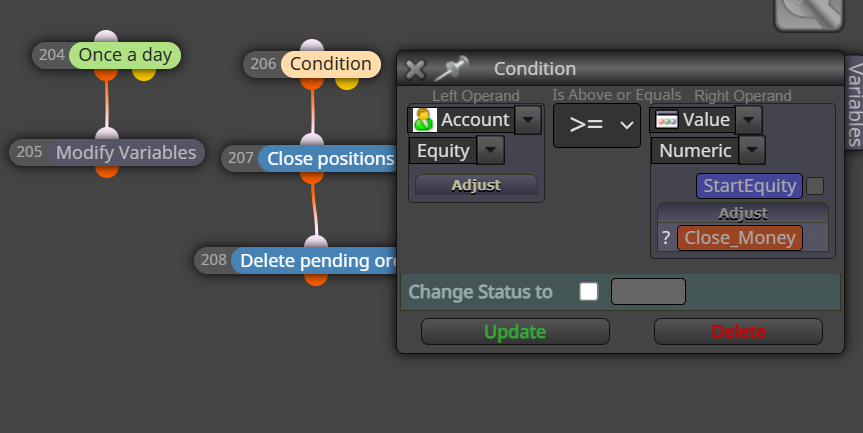Screen dimensions: 863x433
Task: Click the green Update button
Action: coord(515,332)
